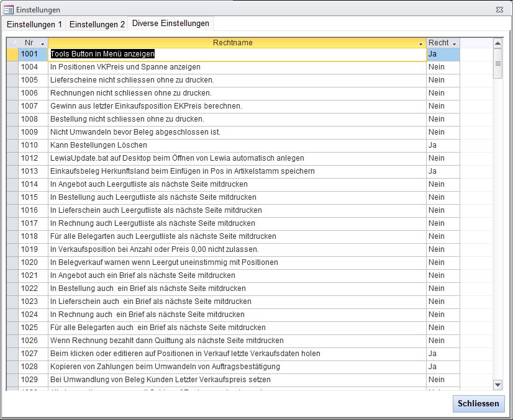Click the Einstellungen form icon in title bar
This screenshot has width=513, height=420.
(9, 9)
